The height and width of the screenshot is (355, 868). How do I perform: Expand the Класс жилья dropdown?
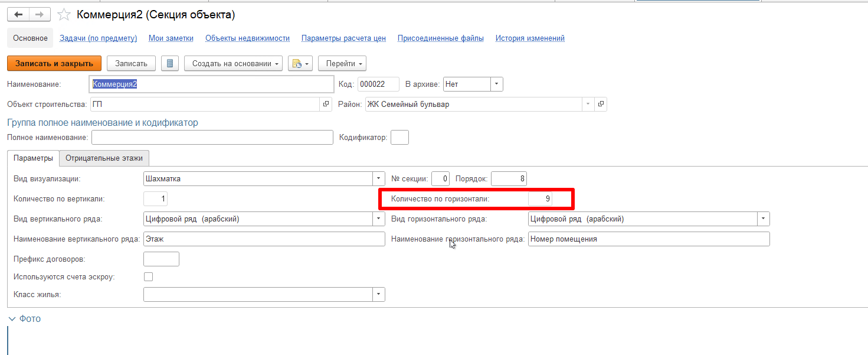click(x=378, y=295)
